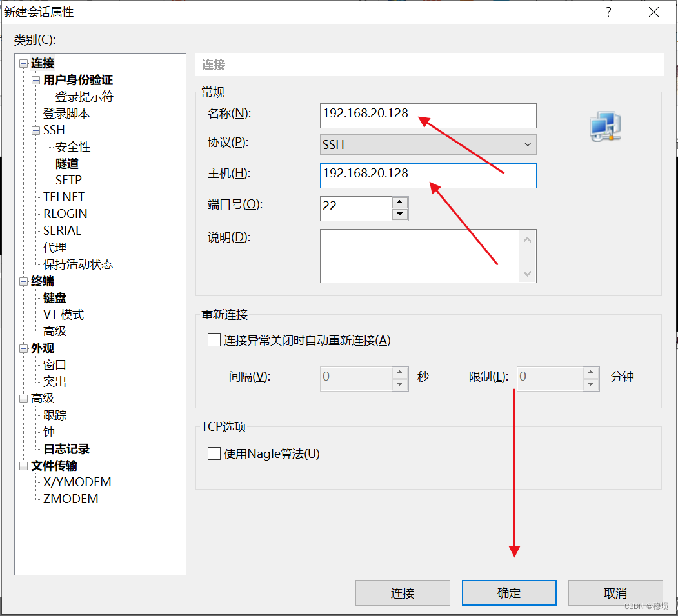Click the session computer icon
This screenshot has width=678, height=616.
[x=604, y=126]
